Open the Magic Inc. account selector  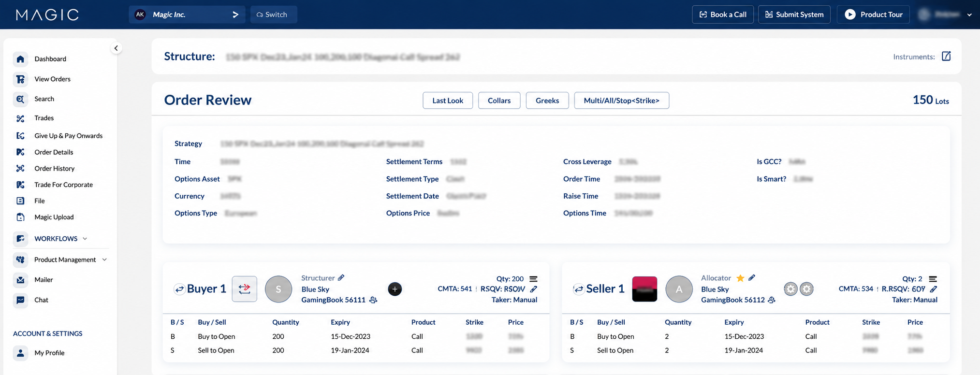tap(187, 14)
